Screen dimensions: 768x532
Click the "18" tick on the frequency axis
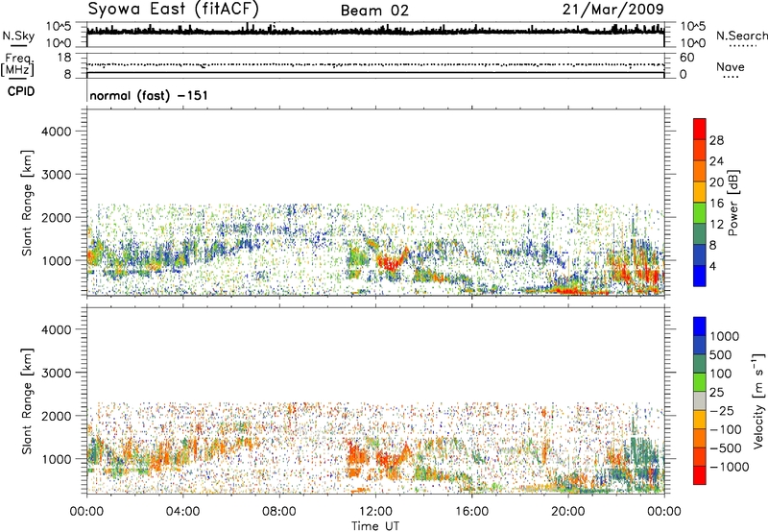pos(64,58)
